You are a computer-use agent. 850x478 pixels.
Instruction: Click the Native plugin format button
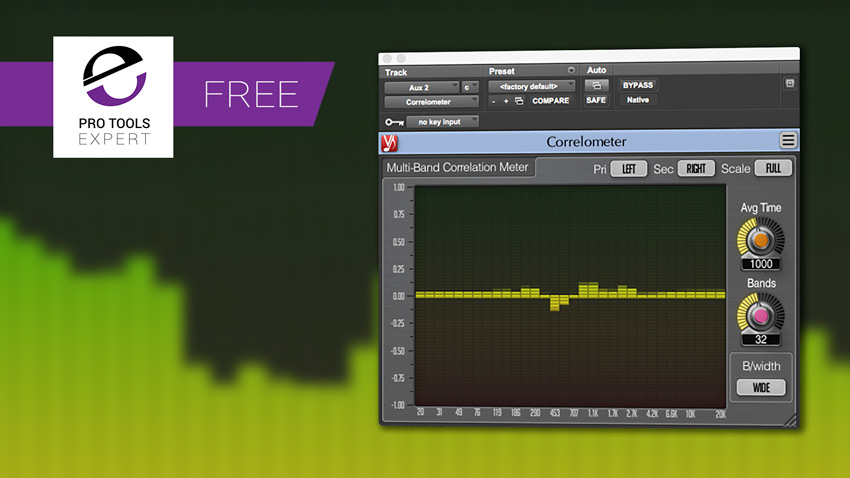tap(638, 100)
